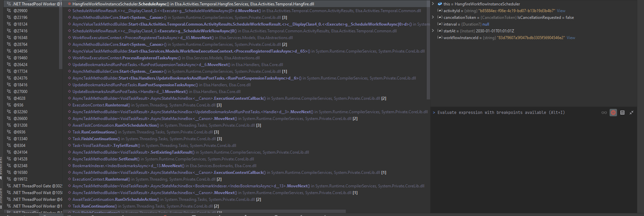The image size is (644, 216).
Task: Select the BookmarkIndexer IndexBookmarksAsync MoveNext frame
Action: click(x=246, y=166)
